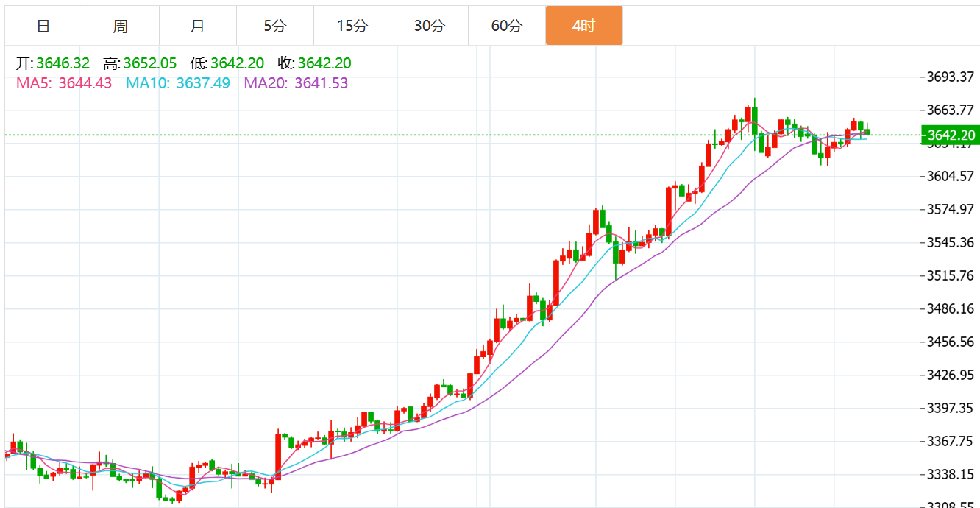Click the 3604.57 price axis label

click(951, 176)
